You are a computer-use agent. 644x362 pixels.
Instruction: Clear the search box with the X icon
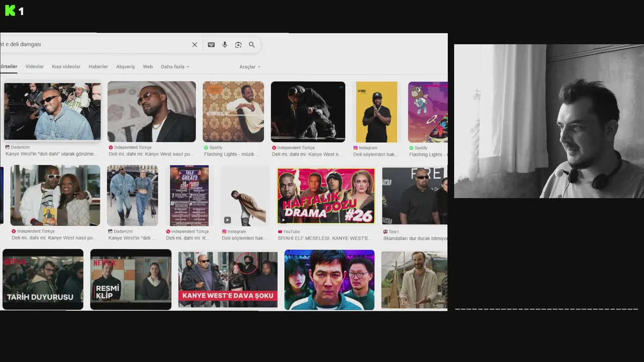(x=195, y=45)
